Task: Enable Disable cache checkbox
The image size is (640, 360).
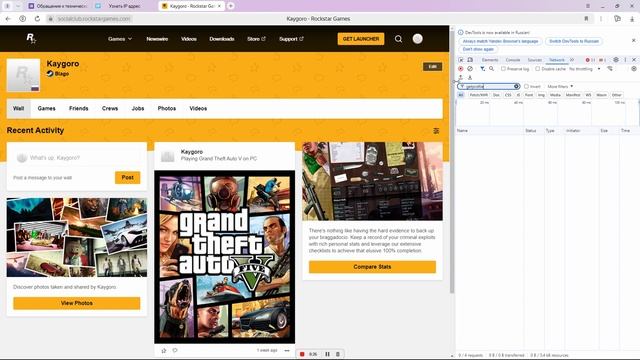Action: [538, 69]
